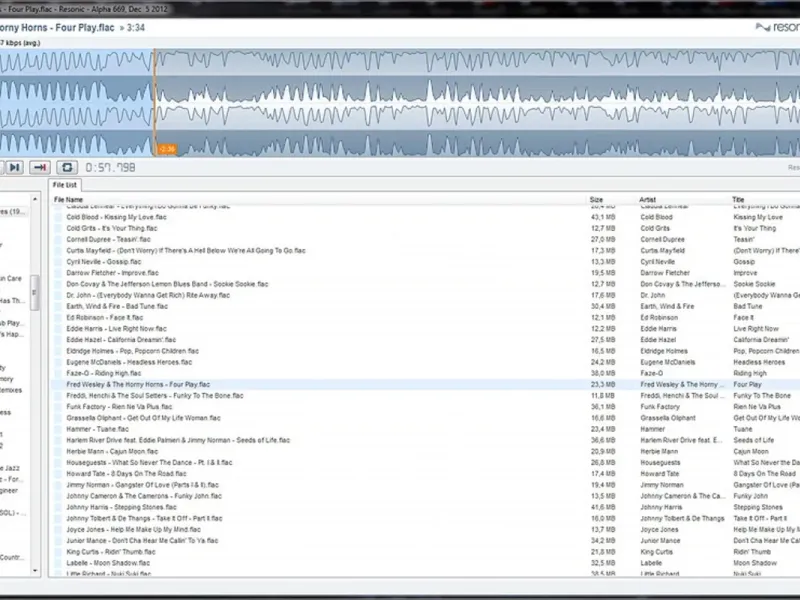This screenshot has height=600, width=800.
Task: Click file icon beside Labelle - Moon Shadow
Action: tap(58, 563)
